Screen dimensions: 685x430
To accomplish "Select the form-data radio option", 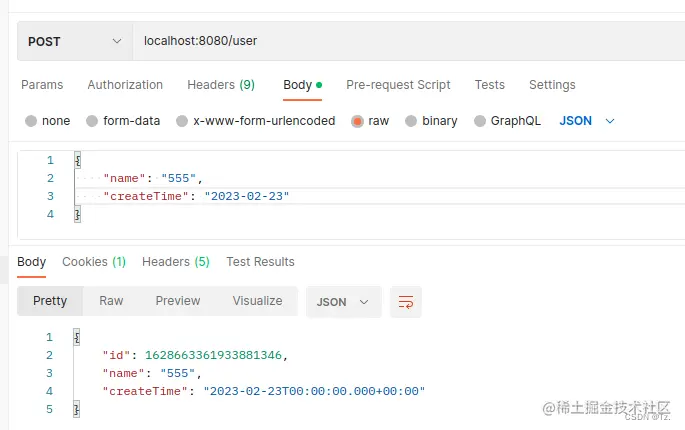I will (92, 121).
